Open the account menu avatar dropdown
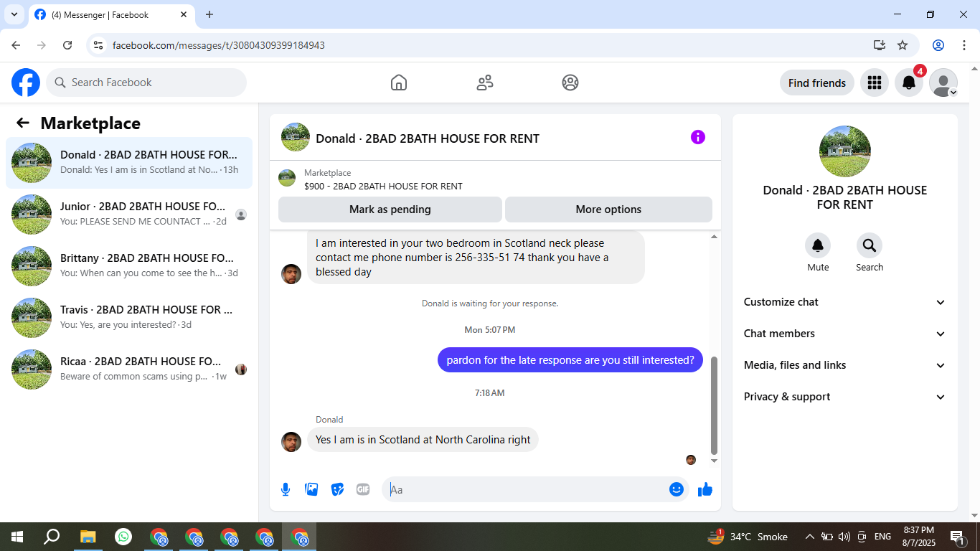This screenshot has width=980, height=551. [x=943, y=83]
